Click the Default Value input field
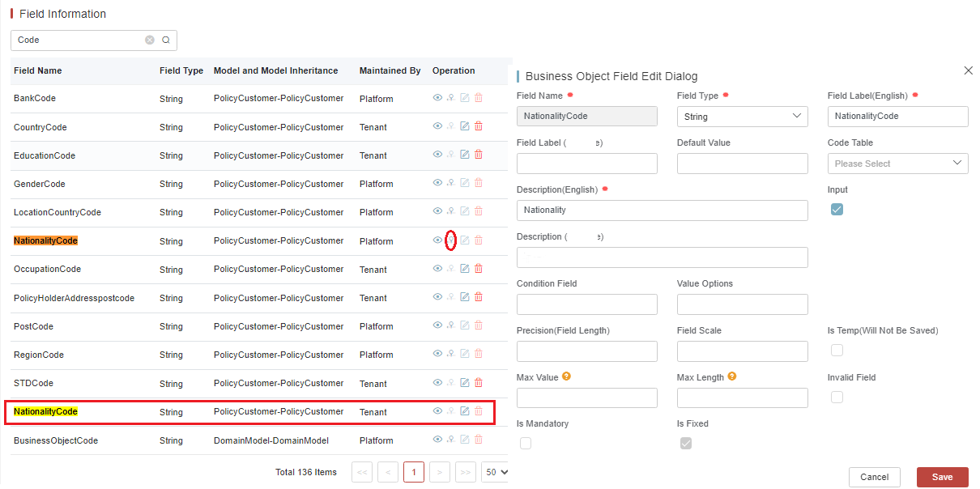This screenshot has width=980, height=489. tap(742, 164)
